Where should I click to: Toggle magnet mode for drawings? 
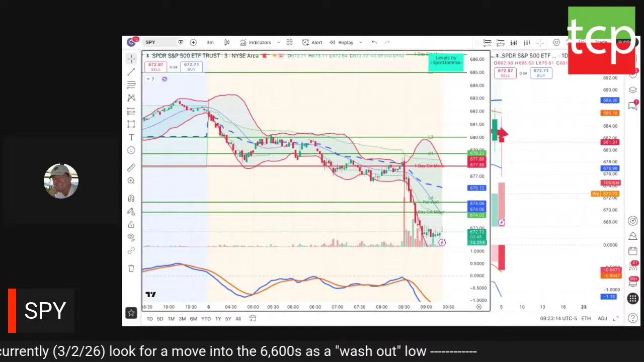131,198
